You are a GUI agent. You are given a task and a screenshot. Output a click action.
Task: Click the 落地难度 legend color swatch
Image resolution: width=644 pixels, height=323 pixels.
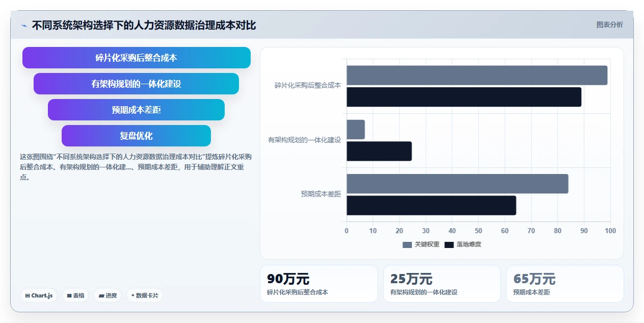pyautogui.click(x=449, y=245)
